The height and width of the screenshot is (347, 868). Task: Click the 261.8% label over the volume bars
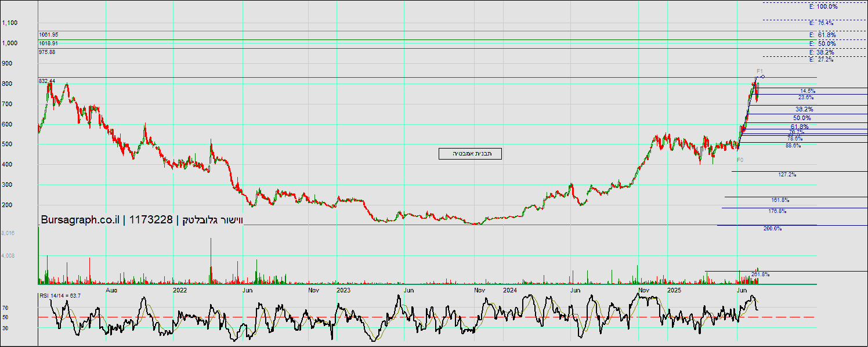(760, 274)
